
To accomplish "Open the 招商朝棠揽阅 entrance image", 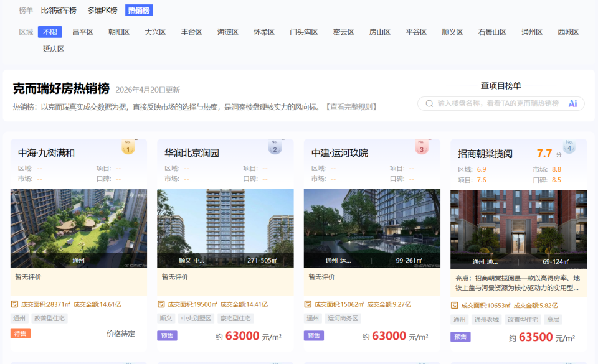I will [519, 229].
